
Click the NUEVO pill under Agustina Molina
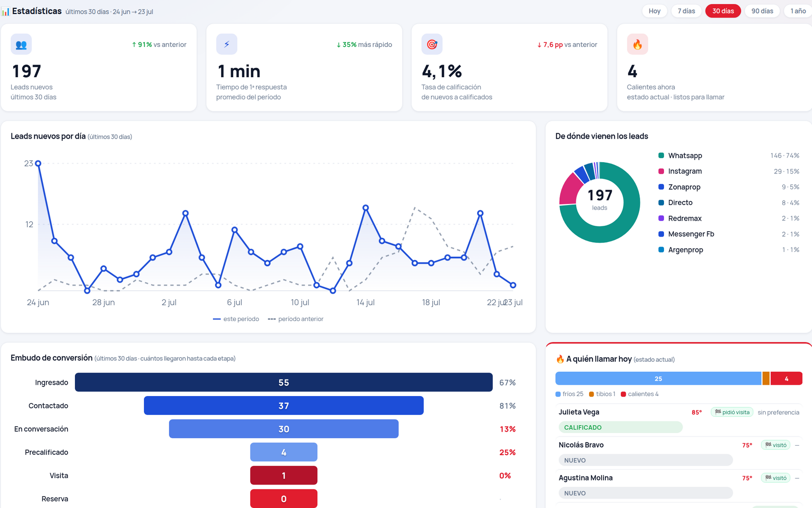[x=646, y=493]
